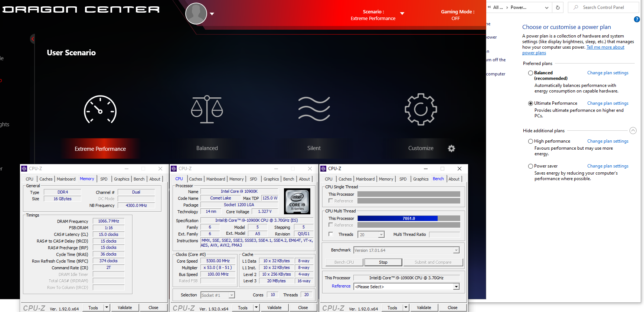Open the user profile avatar
Viewport: 644px width, 312px height.
pyautogui.click(x=196, y=14)
